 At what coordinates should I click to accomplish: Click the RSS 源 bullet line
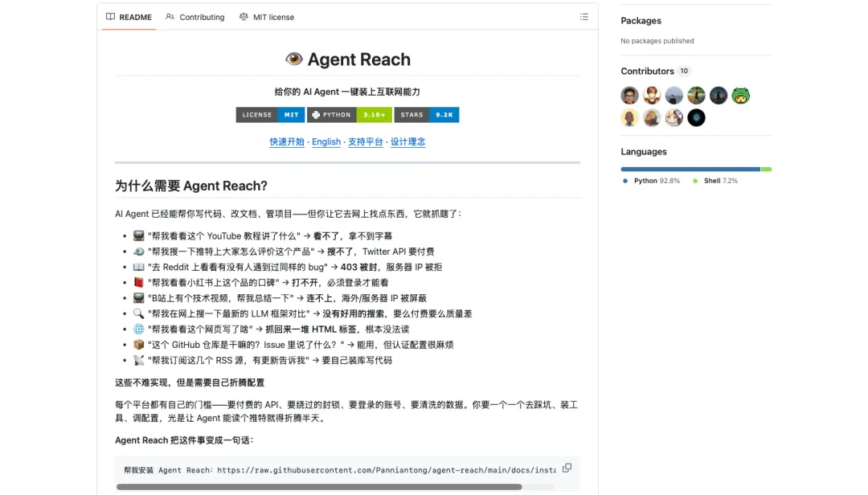click(262, 360)
